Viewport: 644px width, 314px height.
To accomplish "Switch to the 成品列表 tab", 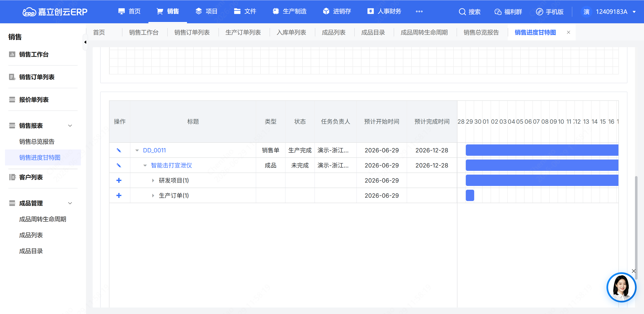I will click(334, 32).
